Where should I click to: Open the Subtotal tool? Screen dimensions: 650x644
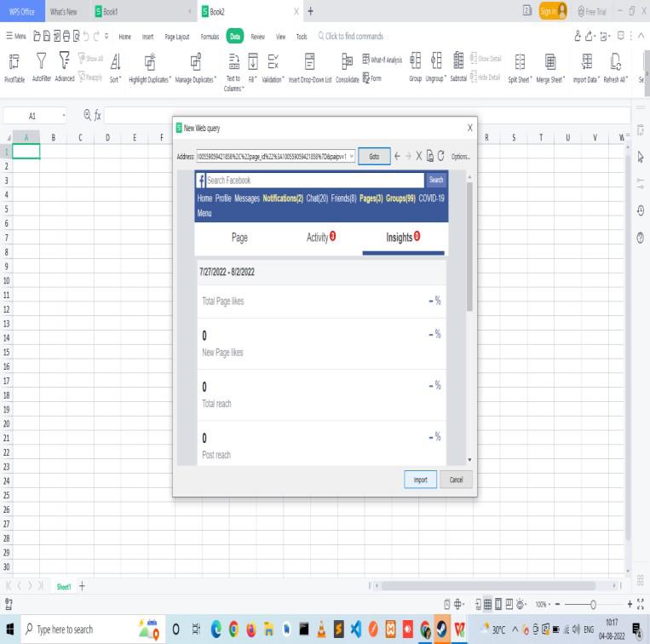point(458,66)
